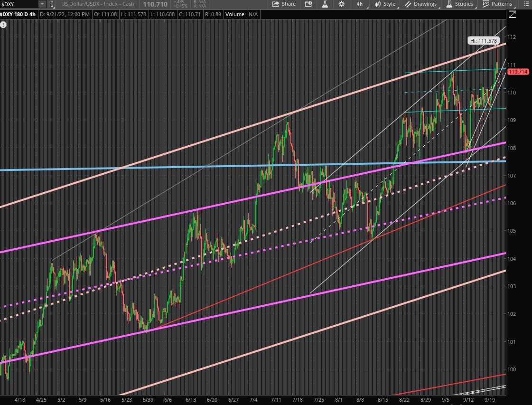532x405 pixels.
Task: Click the +0.45% percent change readout
Action: (180, 6)
